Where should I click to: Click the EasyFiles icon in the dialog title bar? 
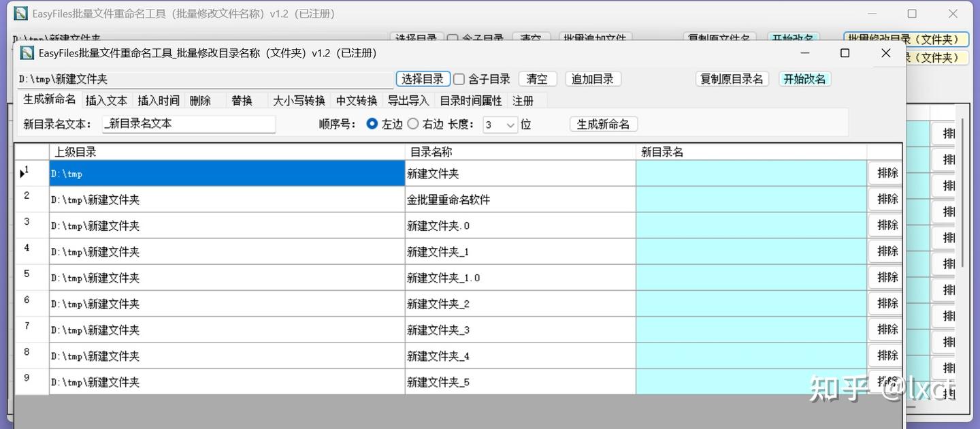(x=27, y=52)
